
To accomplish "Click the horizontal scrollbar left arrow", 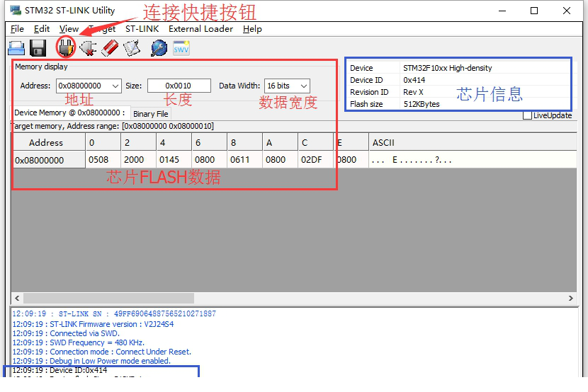I will (x=17, y=298).
